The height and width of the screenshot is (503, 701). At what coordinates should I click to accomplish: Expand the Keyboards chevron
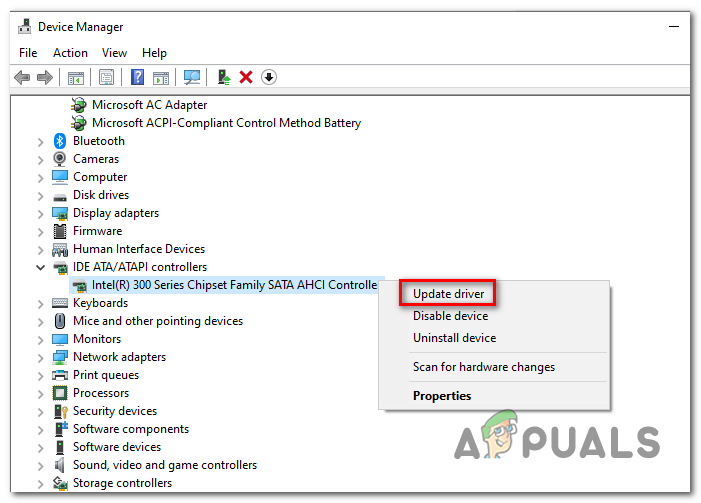pos(41,304)
